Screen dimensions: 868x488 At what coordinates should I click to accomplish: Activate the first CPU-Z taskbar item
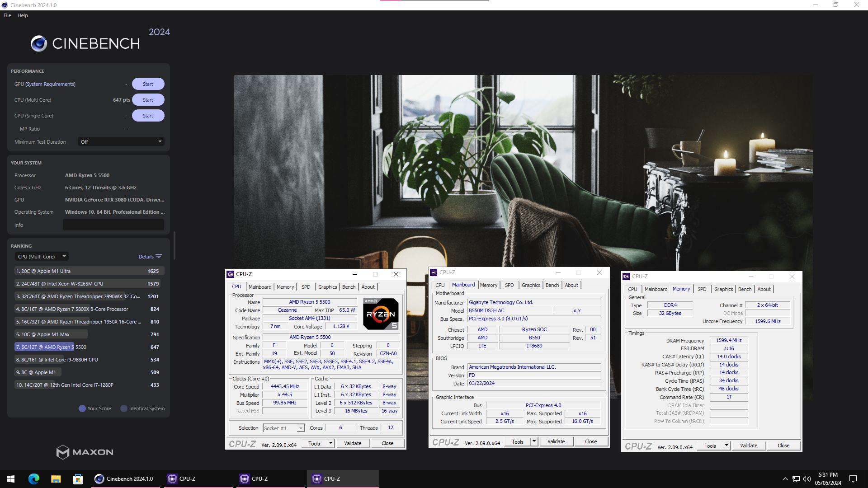198,479
